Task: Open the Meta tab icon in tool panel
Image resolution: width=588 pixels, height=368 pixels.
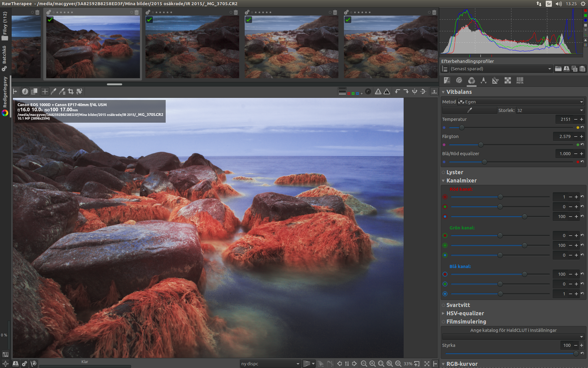Action: click(x=520, y=81)
